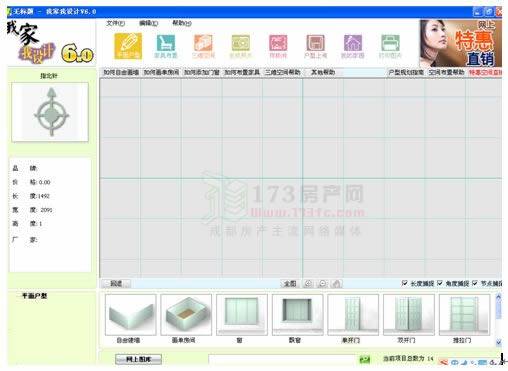Select the 推拉门 sliding door thumbnail

point(464,315)
